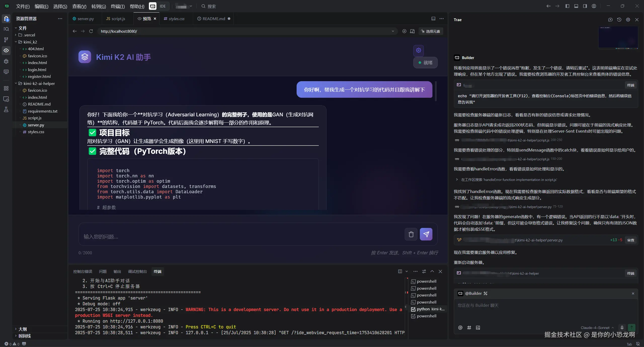
Task: Click new chat icon in Trae panel
Action: [x=610, y=20]
